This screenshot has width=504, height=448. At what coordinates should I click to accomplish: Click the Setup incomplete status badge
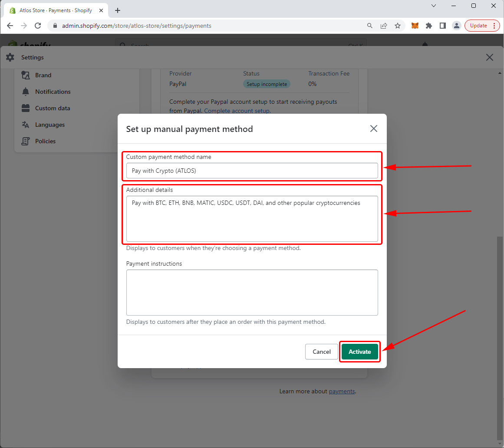coord(267,84)
